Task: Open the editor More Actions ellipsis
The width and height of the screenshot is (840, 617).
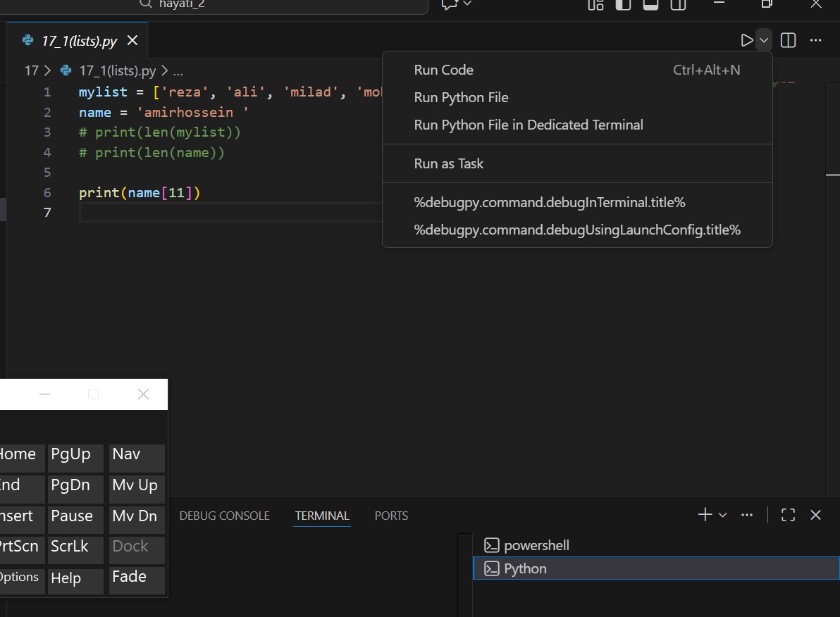Action: tap(816, 40)
